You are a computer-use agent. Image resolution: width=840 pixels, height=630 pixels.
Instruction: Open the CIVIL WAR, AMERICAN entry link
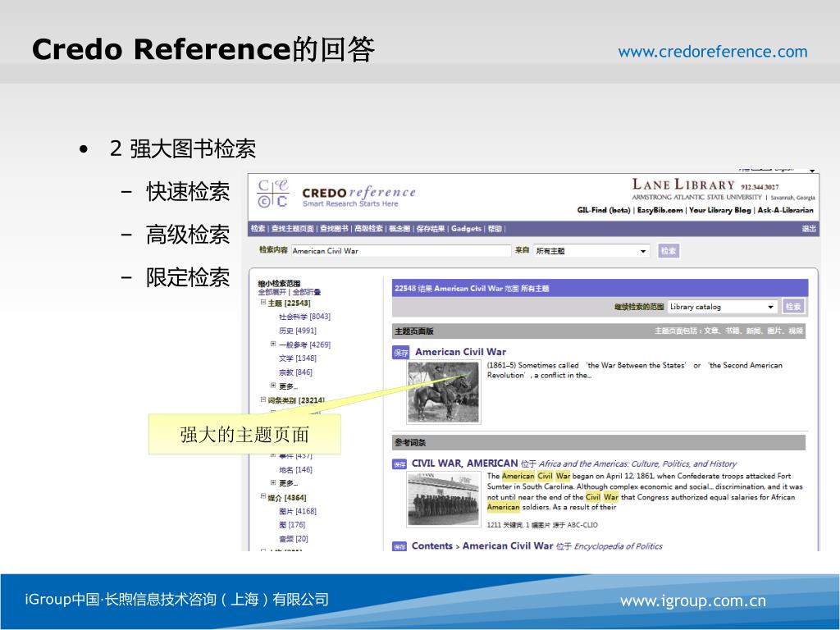click(464, 463)
